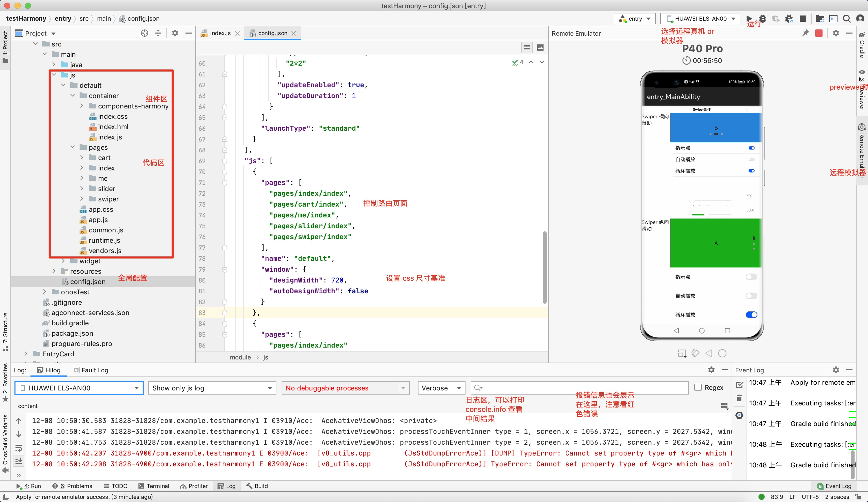Toggle bottom 自动播放 switch in emulator
Viewport: 868px width, 502px height.
(751, 296)
